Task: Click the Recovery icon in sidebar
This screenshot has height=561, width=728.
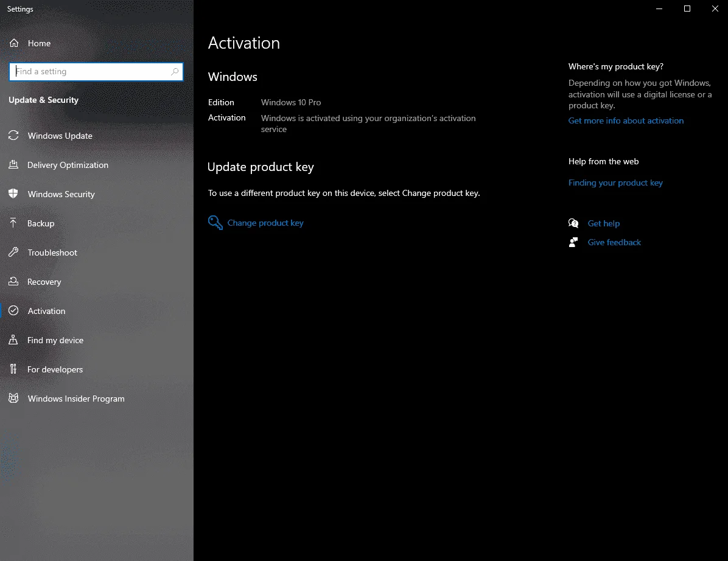Action: tap(13, 282)
